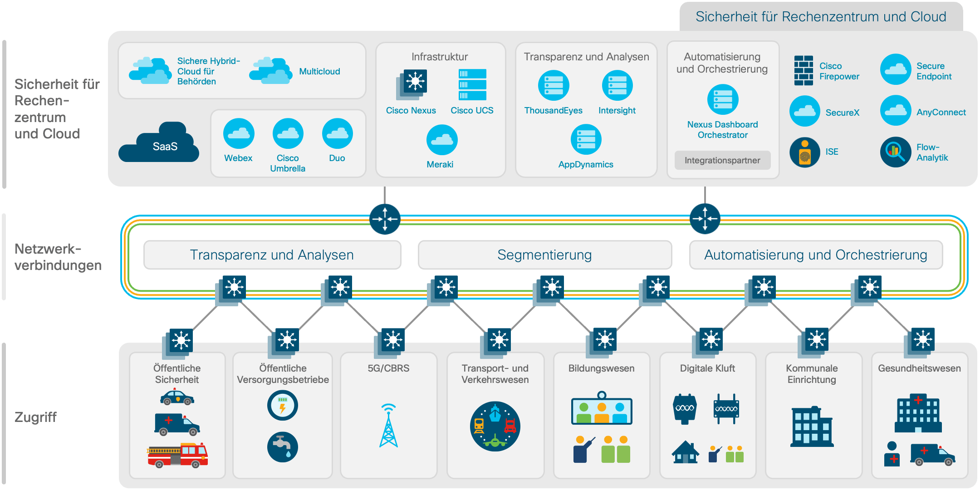Screen dimensions: 980x490
Task: Select the hospital building icon
Action: tap(918, 413)
